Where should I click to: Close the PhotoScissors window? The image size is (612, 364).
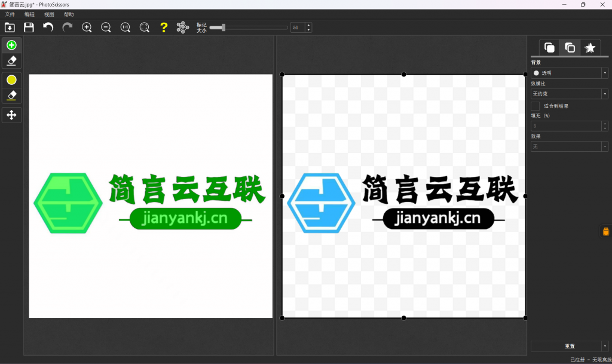click(602, 5)
